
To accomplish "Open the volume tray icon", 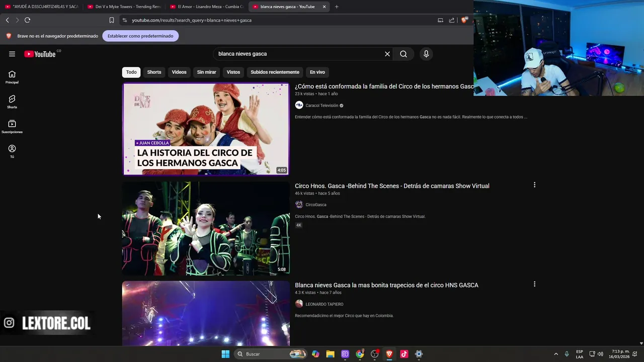I will click(x=600, y=354).
